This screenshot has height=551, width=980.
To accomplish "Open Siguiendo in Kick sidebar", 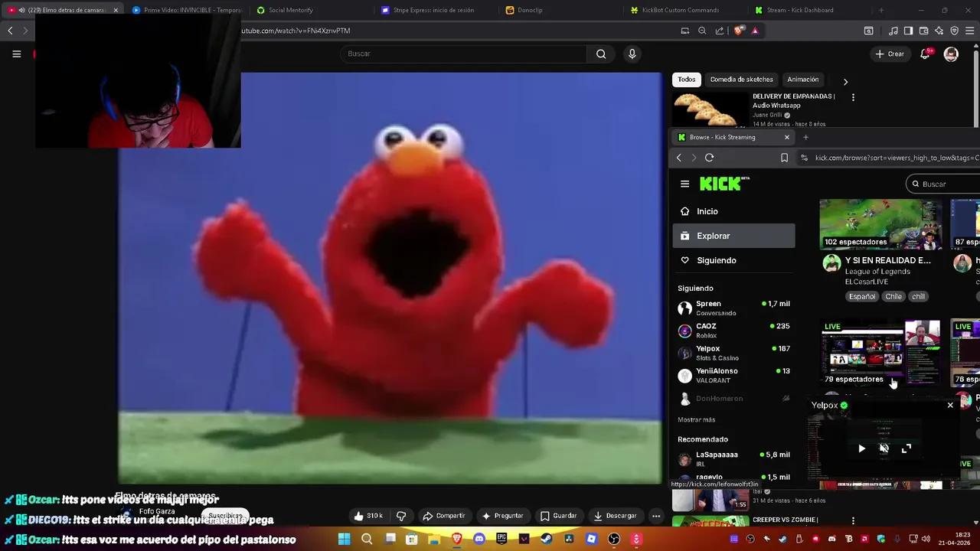I will click(x=733, y=260).
